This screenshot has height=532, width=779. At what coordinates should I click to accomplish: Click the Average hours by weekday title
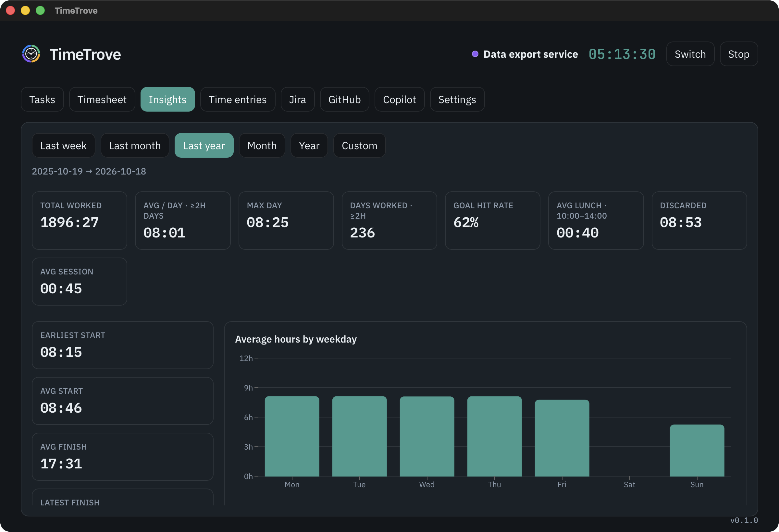(x=296, y=339)
